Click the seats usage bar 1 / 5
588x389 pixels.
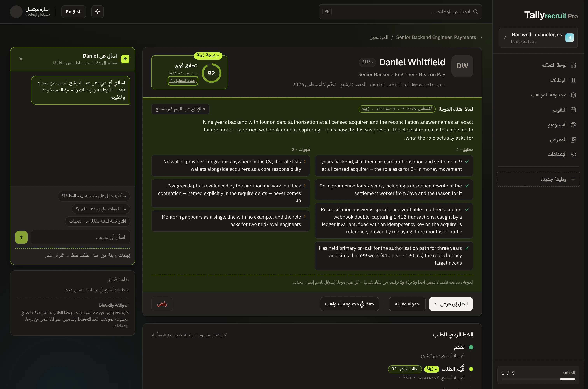(538, 379)
